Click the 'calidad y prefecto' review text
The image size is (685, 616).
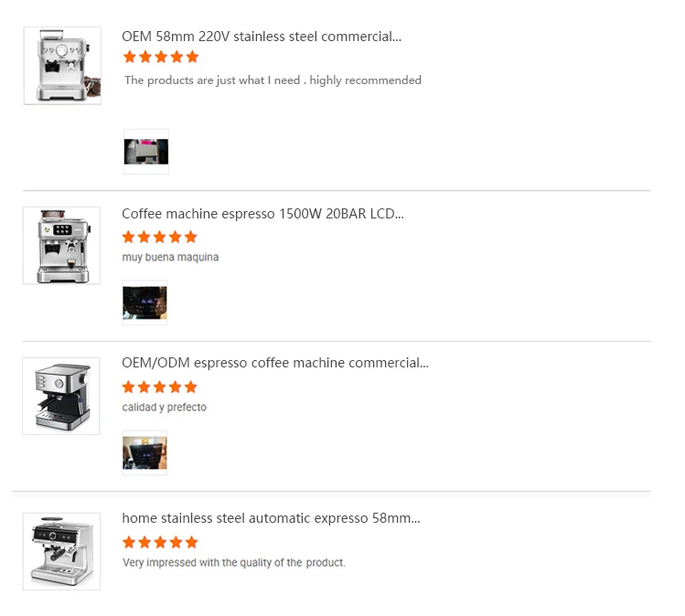[165, 408]
